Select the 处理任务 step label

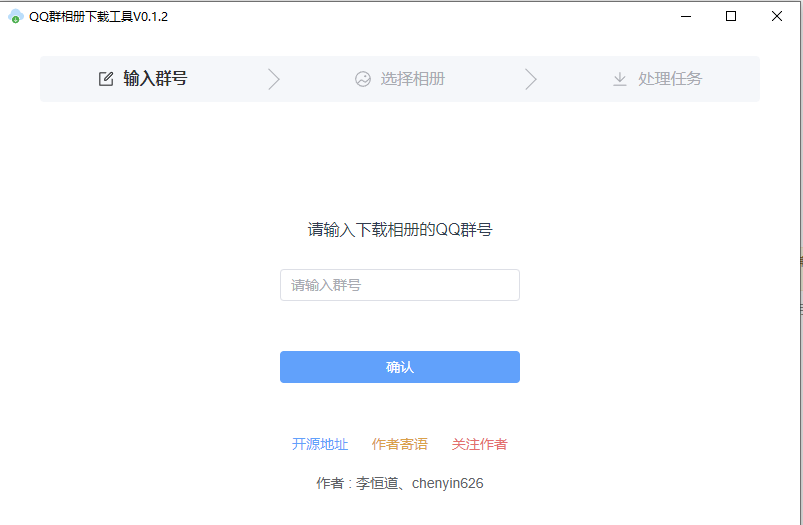coord(670,79)
